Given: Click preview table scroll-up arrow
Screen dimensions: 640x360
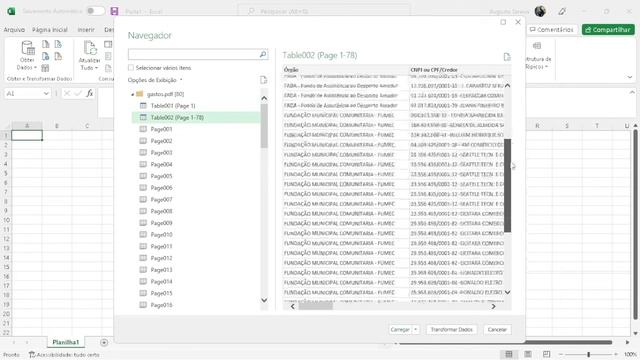Looking at the screenshot, I should 507,85.
